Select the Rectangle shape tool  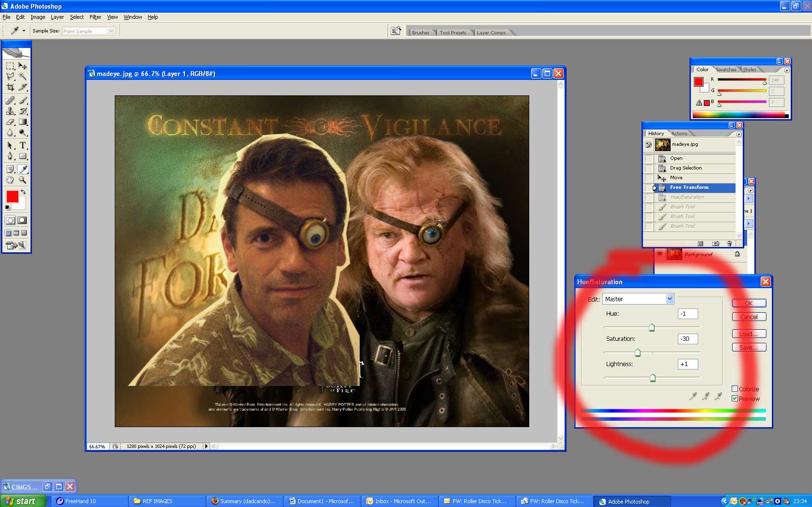[23, 156]
